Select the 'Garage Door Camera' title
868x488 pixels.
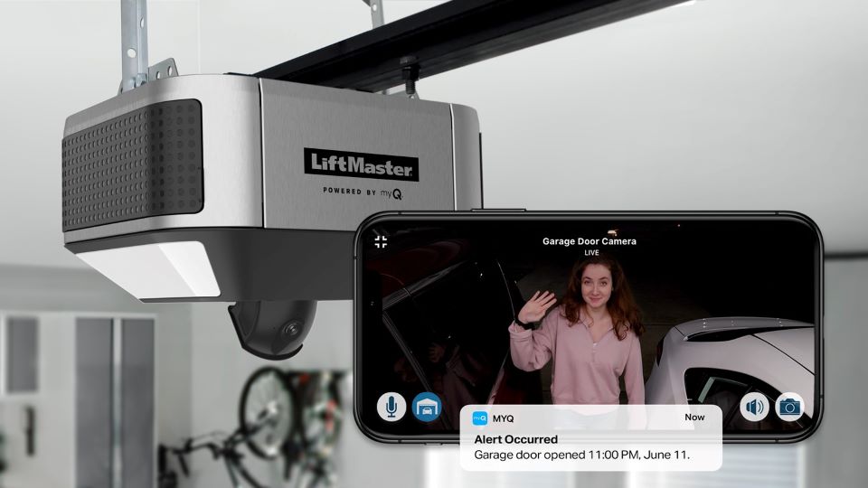pos(589,241)
